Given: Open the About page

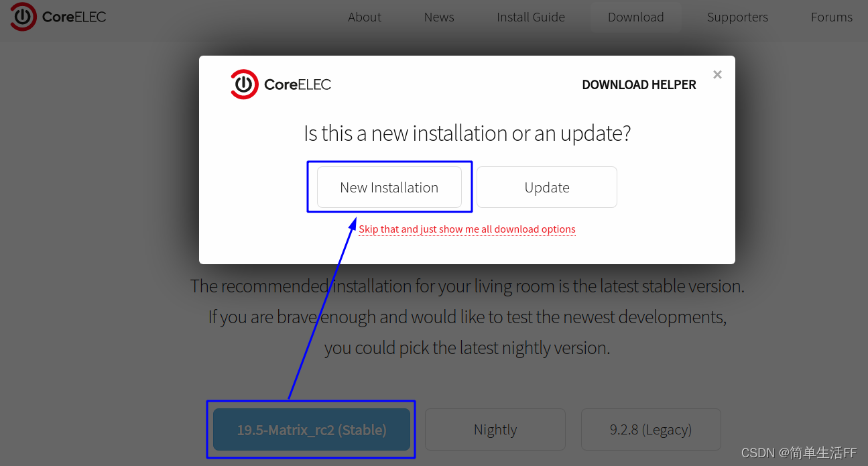Looking at the screenshot, I should [x=365, y=17].
